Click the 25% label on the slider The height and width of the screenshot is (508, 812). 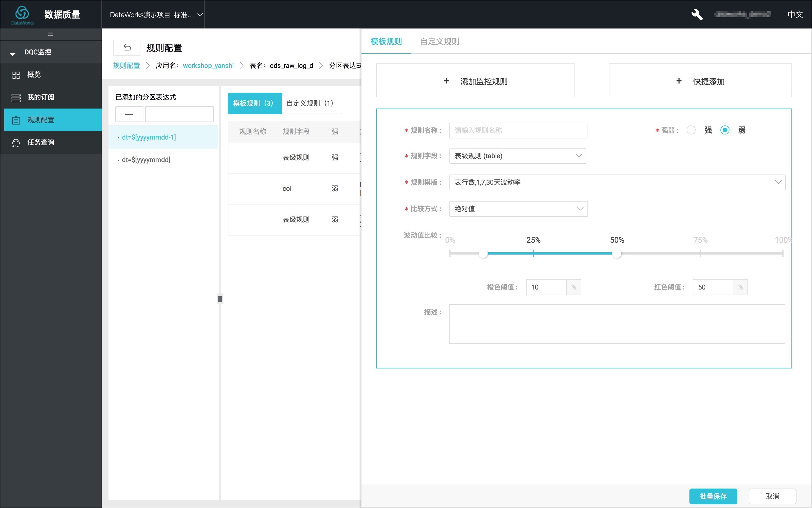533,240
